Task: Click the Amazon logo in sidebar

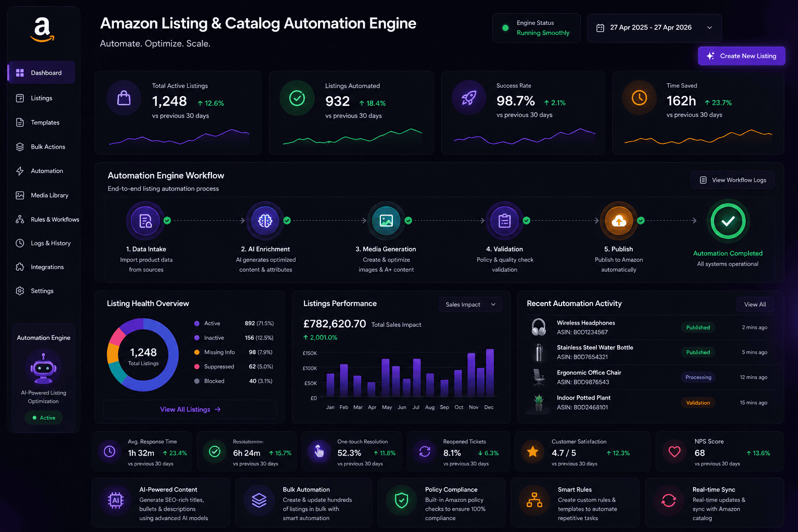Action: 42,30
